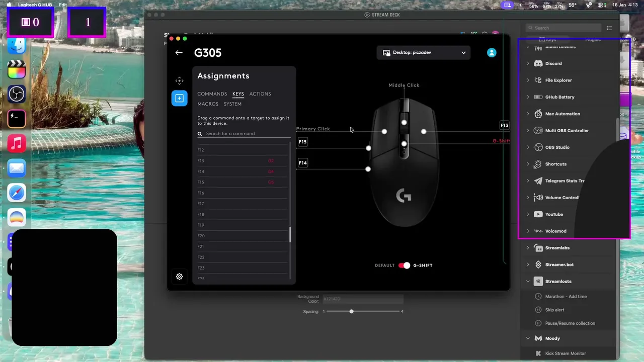Screen dimensions: 644x362
Task: Click the Shortcuts plugin icon
Action: coord(538,164)
